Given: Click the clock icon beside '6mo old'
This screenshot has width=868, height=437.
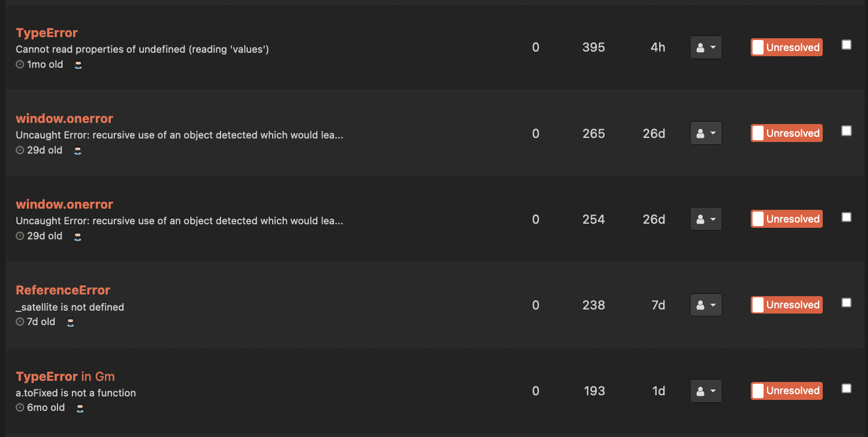Looking at the screenshot, I should pyautogui.click(x=18, y=407).
